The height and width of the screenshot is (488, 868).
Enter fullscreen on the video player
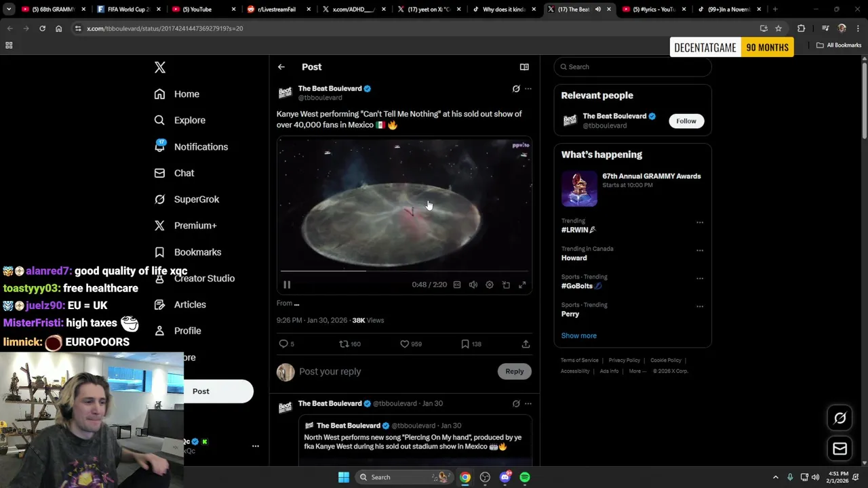click(x=522, y=285)
